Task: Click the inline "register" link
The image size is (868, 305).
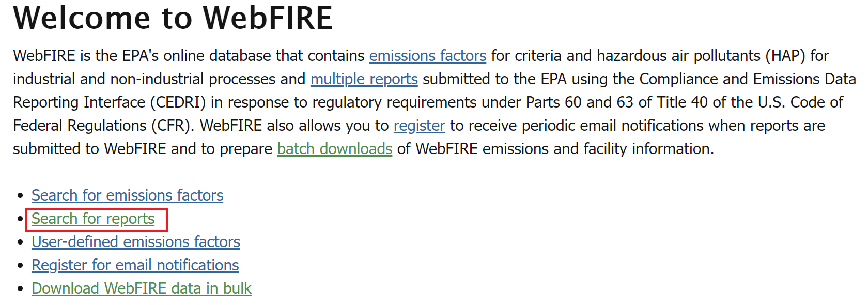Action: coord(419,126)
